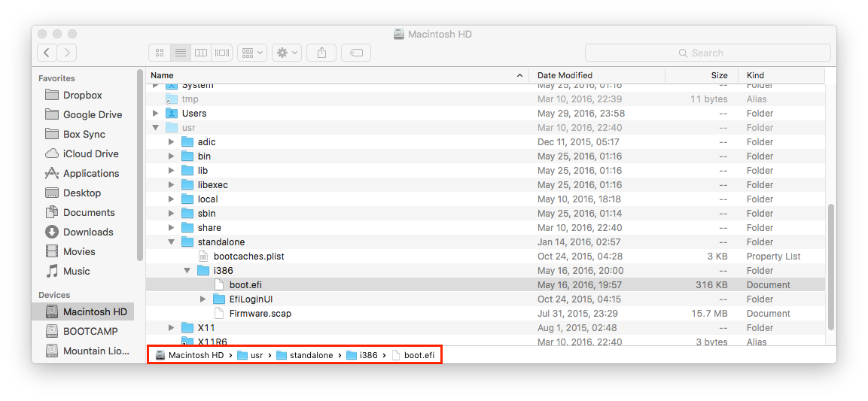This screenshot has width=868, height=401.
Task: Expand the local folder
Action: tap(172, 199)
